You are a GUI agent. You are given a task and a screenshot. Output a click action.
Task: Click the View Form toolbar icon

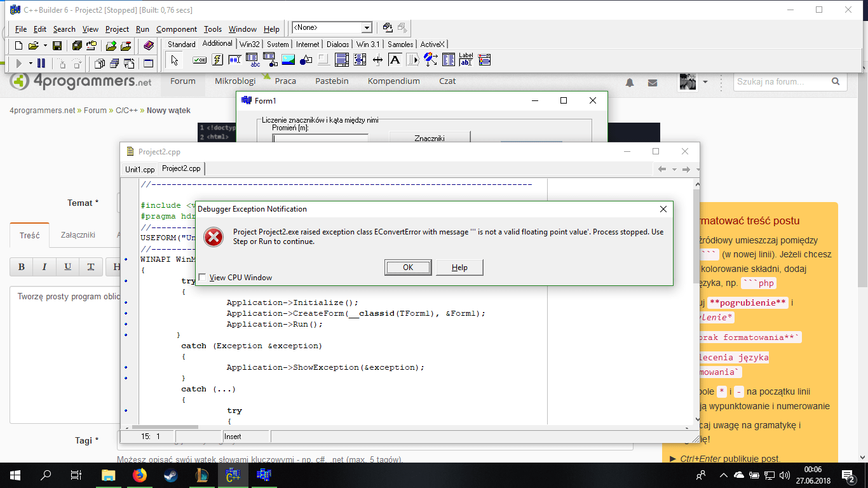pyautogui.click(x=114, y=63)
